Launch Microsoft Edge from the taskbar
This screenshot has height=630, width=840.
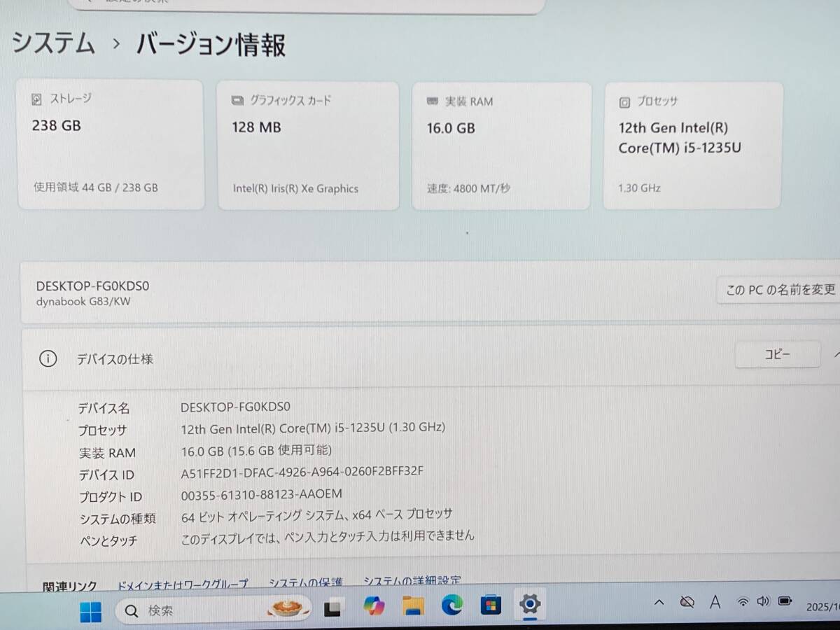pyautogui.click(x=451, y=604)
